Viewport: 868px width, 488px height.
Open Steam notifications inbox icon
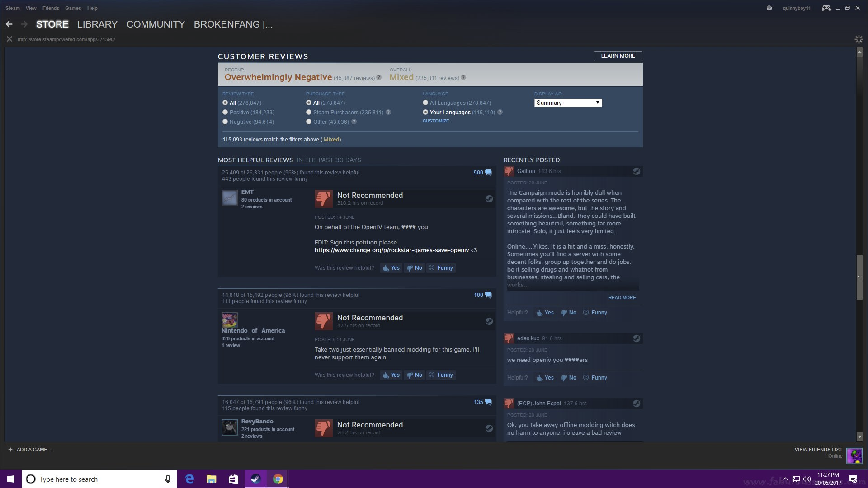[769, 8]
